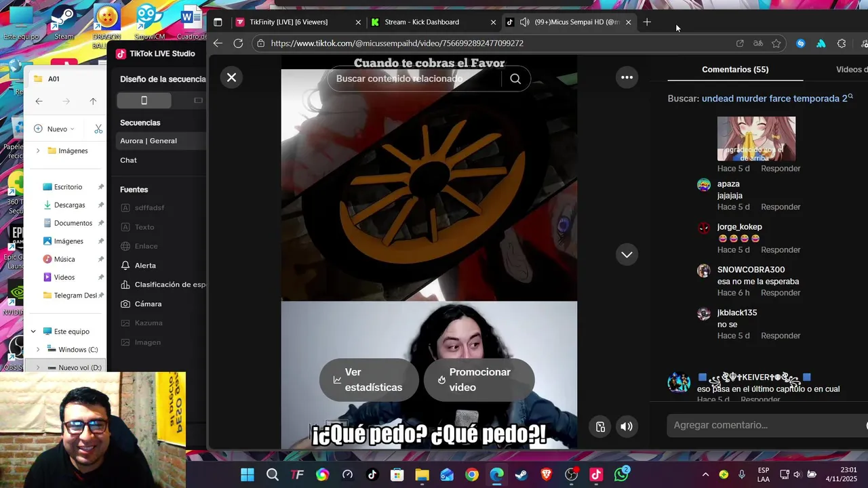
Task: Open the three-dots more options on video
Action: tap(627, 77)
